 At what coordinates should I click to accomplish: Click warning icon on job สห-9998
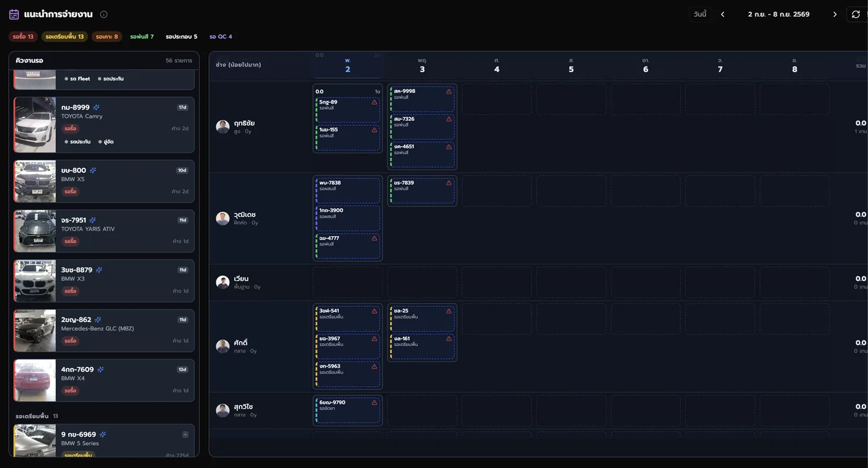[x=449, y=91]
